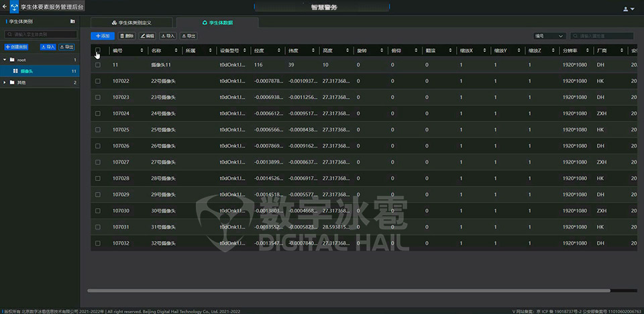Viewport: 644px width, 314px height.
Task: Click the folder icon beside 孪生体类别 heading
Action: [72, 21]
